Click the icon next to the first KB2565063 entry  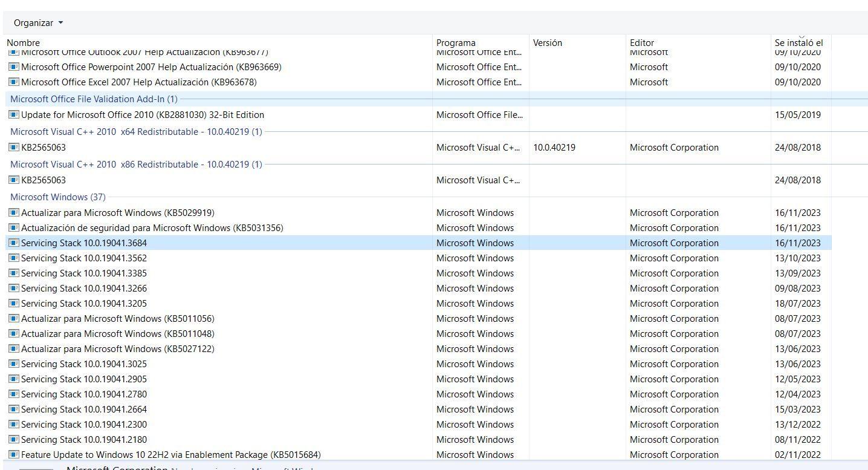click(13, 147)
